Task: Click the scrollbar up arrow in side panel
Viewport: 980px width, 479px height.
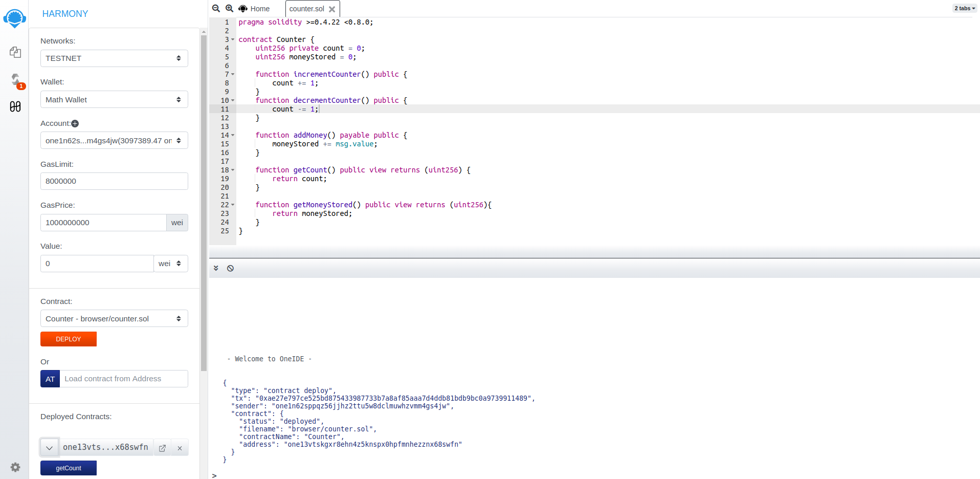Action: (204, 32)
